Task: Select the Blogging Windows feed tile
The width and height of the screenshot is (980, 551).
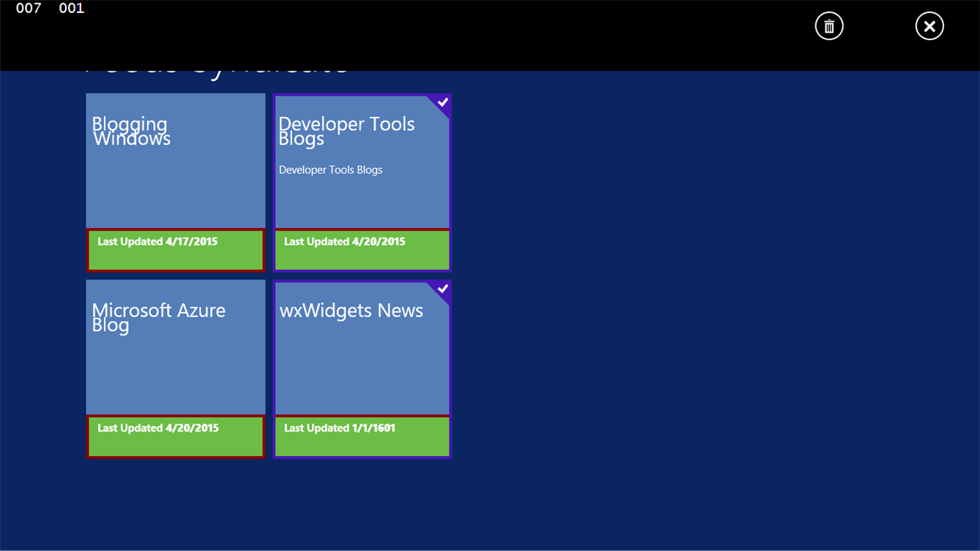Action: point(176,182)
